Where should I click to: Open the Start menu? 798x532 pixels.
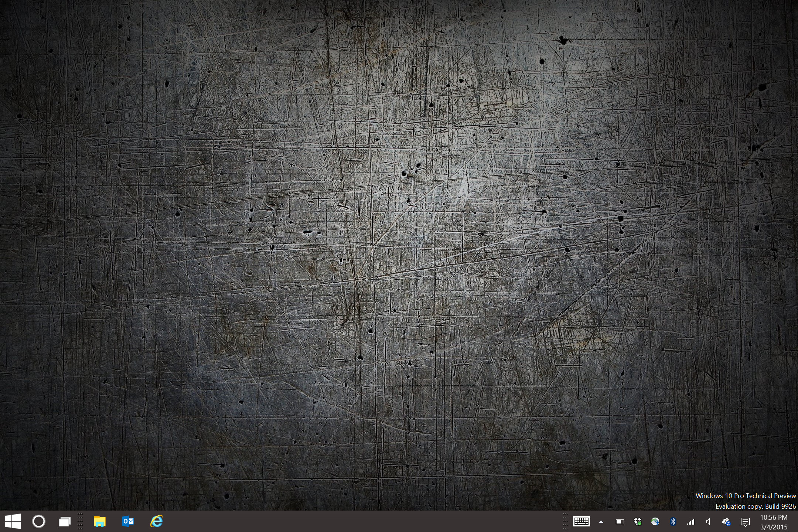coord(13,521)
